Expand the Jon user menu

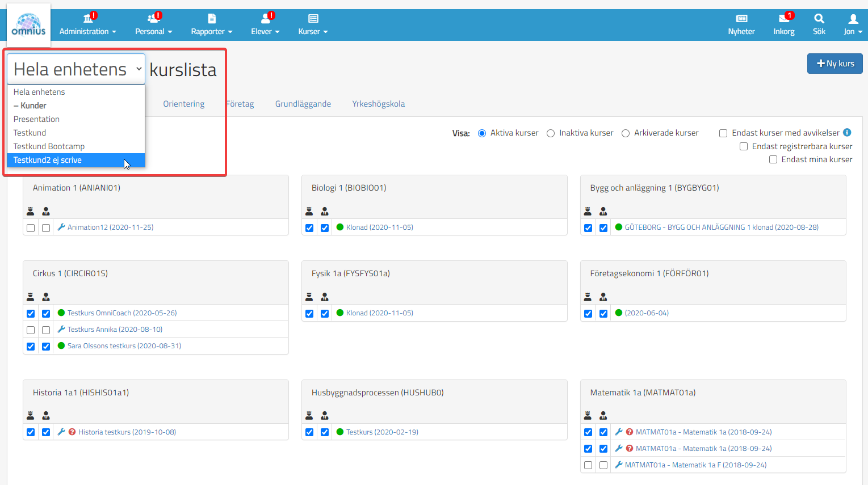(x=852, y=24)
